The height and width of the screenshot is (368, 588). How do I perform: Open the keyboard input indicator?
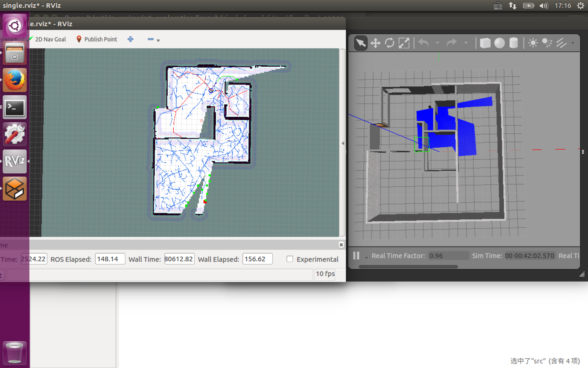point(498,6)
